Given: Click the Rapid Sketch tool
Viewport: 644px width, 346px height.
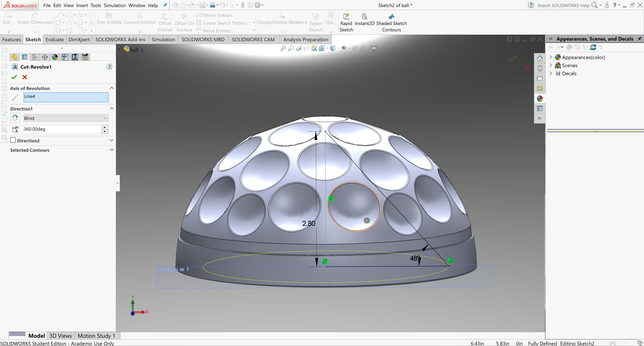Looking at the screenshot, I should pos(346,22).
